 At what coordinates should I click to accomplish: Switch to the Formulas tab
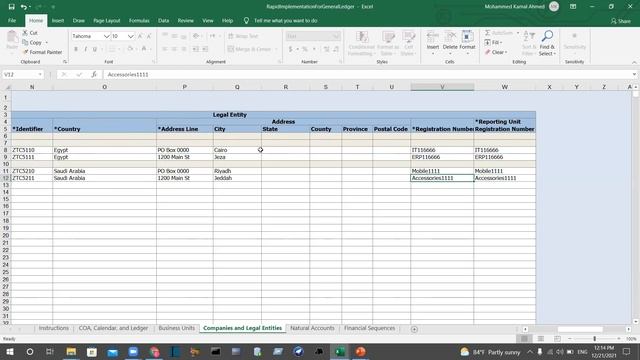[139, 20]
